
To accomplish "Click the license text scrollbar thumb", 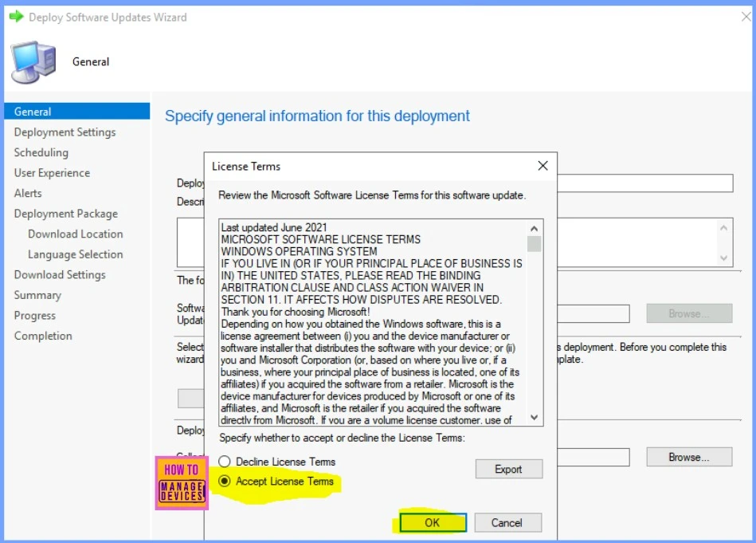I will [x=534, y=244].
